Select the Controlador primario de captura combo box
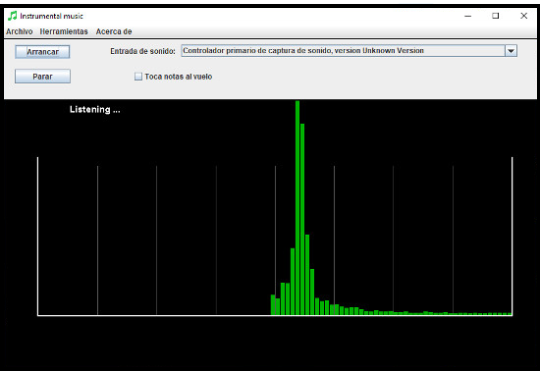Image resolution: width=540 pixels, height=374 pixels. [349, 51]
